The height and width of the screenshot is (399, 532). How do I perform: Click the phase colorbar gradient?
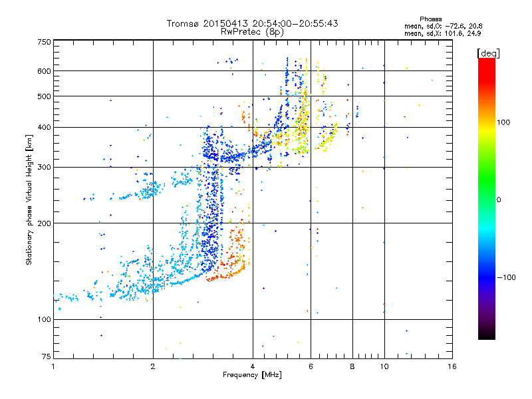tap(487, 198)
